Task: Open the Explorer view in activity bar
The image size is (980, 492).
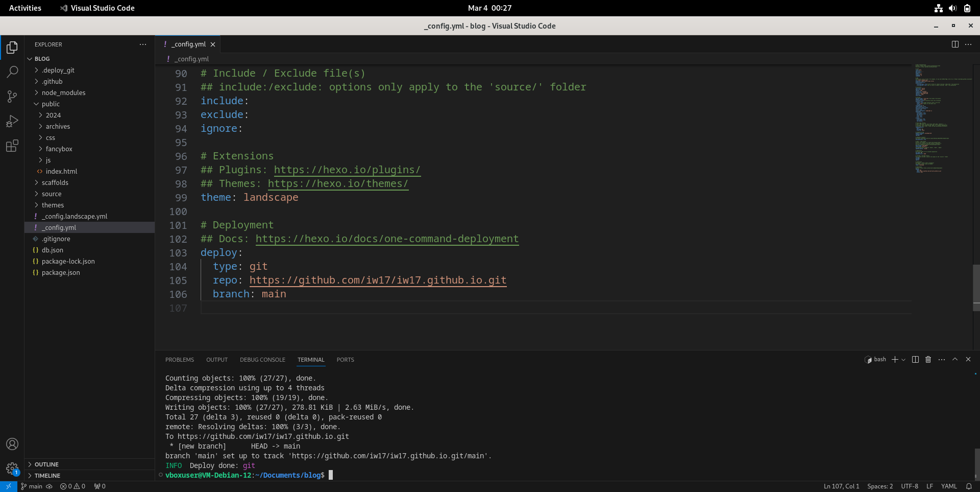Action: pos(12,48)
